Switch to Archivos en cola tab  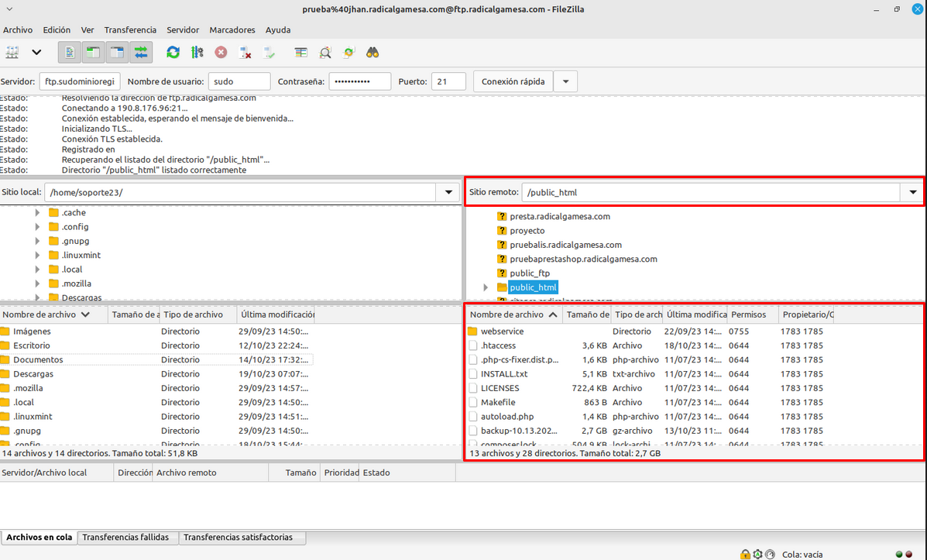pyautogui.click(x=39, y=538)
